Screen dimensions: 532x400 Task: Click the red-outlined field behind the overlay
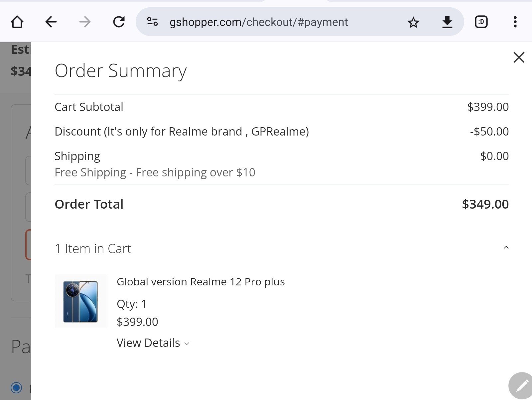(28, 245)
